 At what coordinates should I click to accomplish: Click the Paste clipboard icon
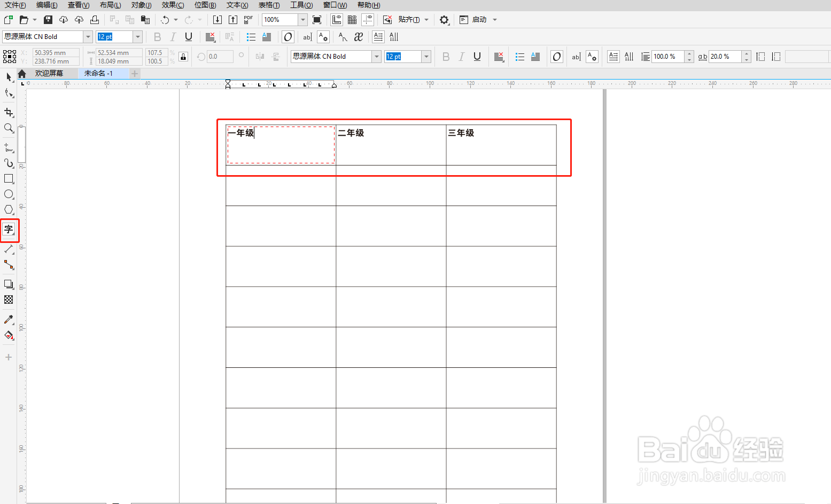[x=145, y=20]
